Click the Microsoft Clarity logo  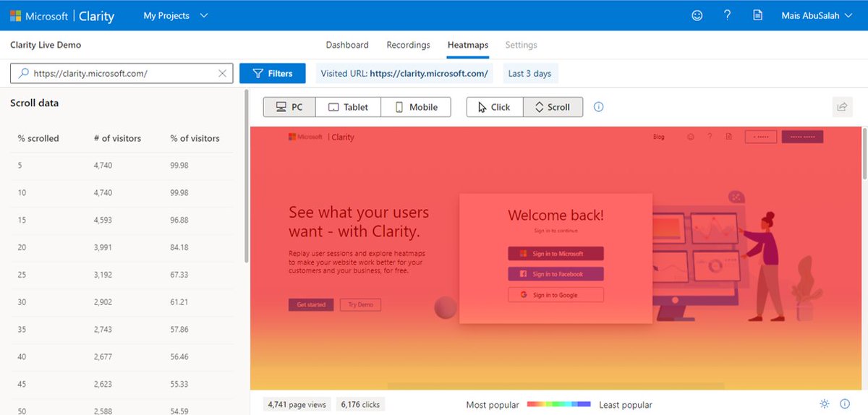coord(62,16)
